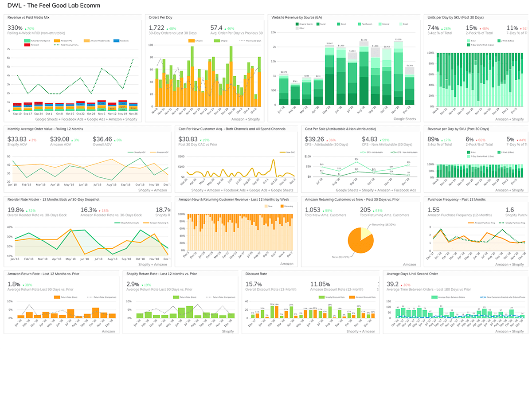This screenshot has width=532, height=399.
Task: Click the Shopify Discount Rate legend marker
Action: (x=321, y=297)
